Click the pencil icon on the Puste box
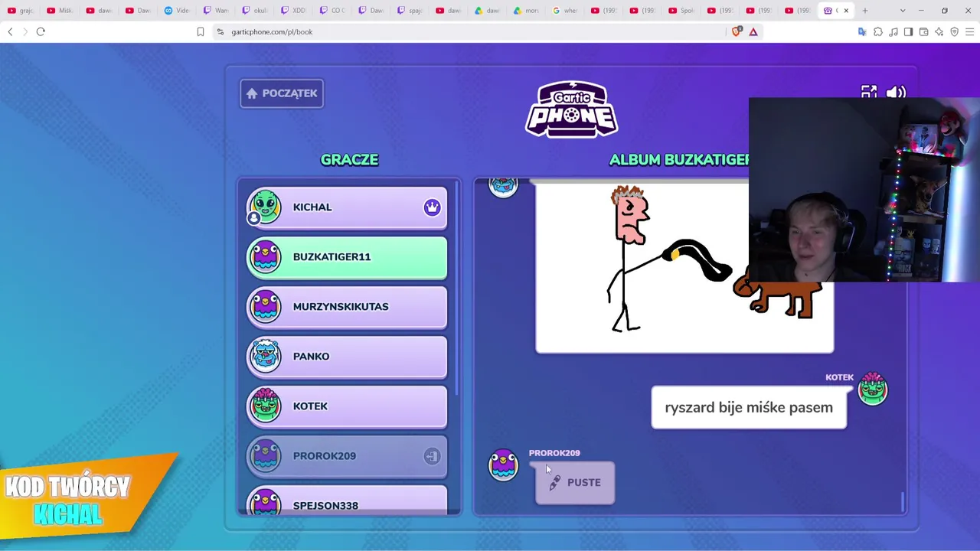This screenshot has width=980, height=551. tap(555, 482)
